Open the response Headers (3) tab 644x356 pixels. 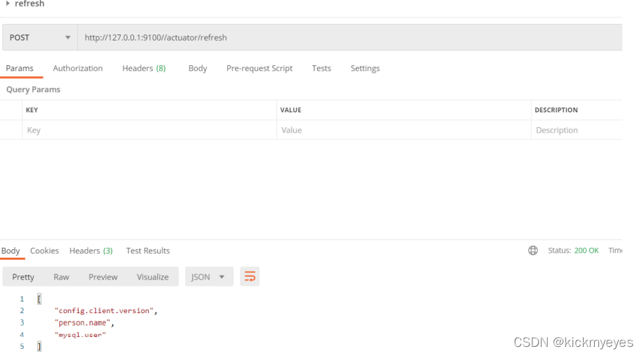[90, 251]
